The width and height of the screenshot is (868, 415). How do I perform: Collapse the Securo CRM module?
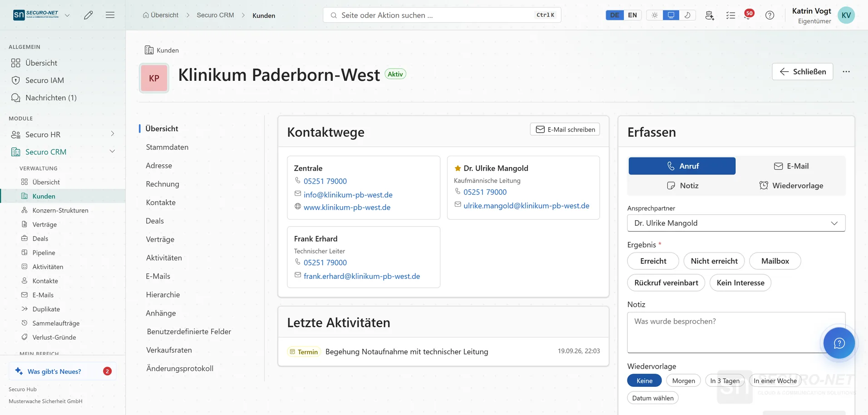click(x=113, y=151)
